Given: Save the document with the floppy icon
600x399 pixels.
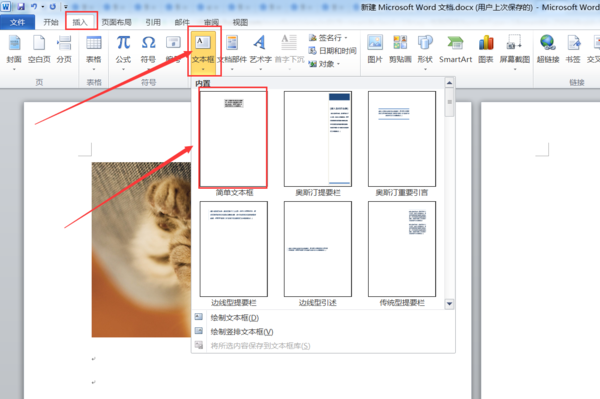Looking at the screenshot, I should 21,7.
